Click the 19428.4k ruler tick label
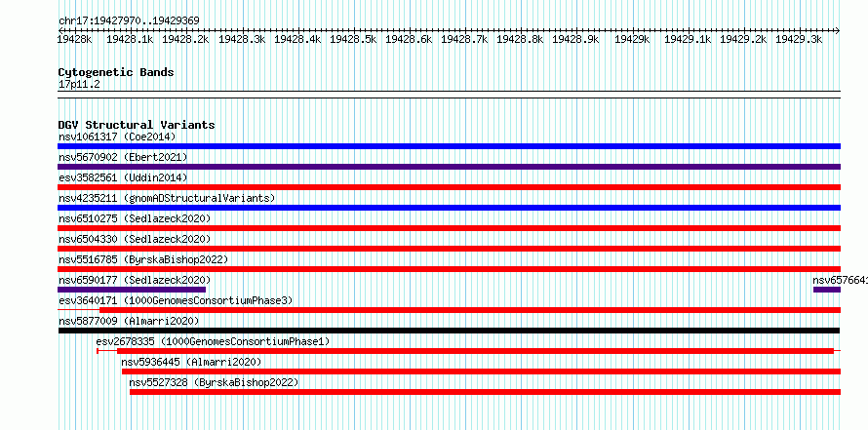 pyautogui.click(x=297, y=39)
